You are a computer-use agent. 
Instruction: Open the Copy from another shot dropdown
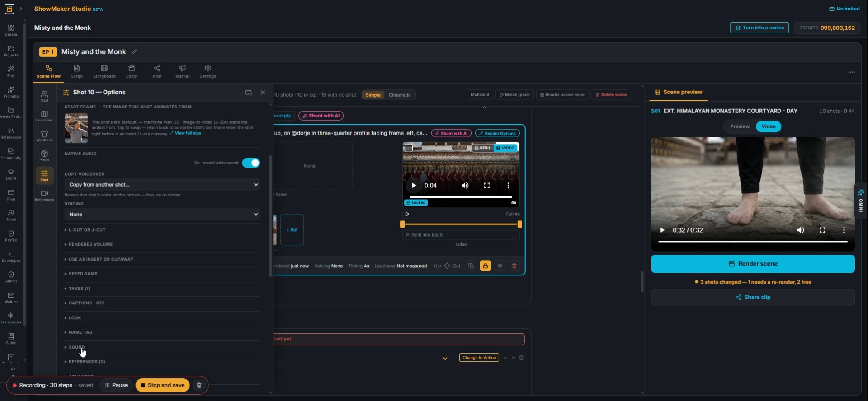pyautogui.click(x=162, y=185)
